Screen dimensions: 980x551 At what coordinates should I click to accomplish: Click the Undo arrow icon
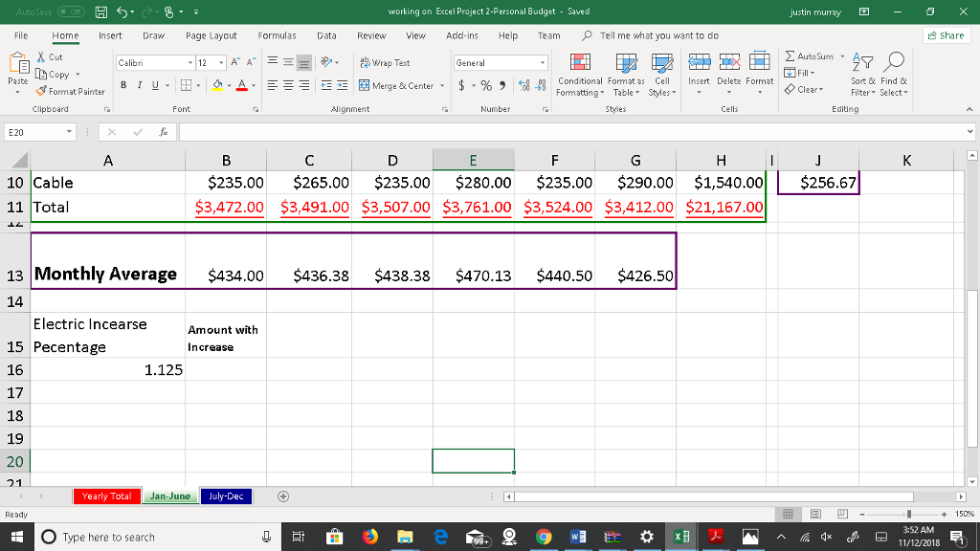click(122, 11)
